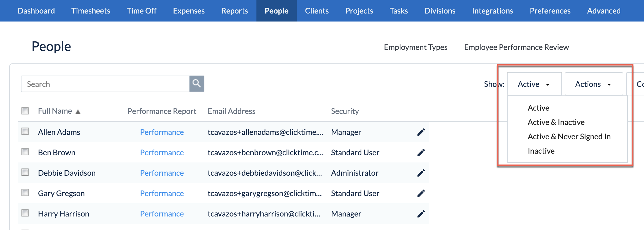Open the Actions dropdown

click(594, 84)
